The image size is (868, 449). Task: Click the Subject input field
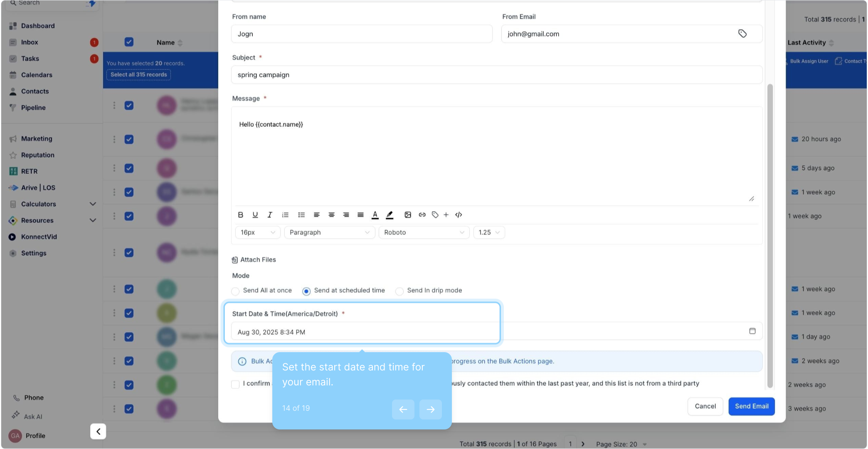[x=496, y=75]
